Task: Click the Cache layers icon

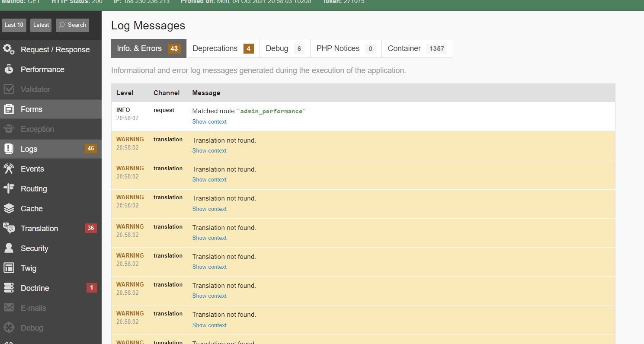Action: (x=9, y=208)
